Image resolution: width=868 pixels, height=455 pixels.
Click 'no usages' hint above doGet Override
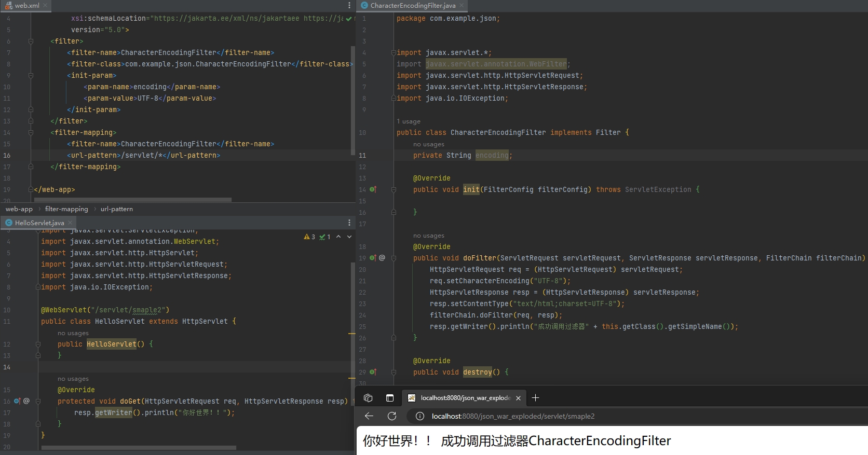tap(73, 379)
